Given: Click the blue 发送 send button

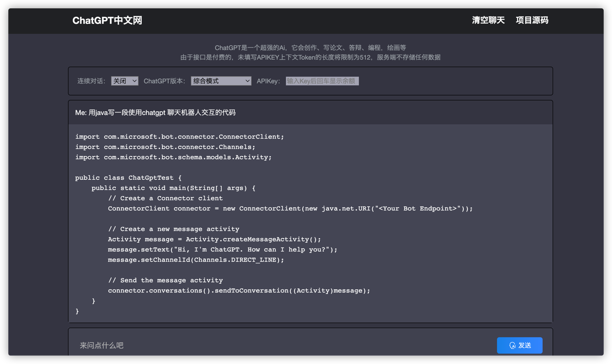Looking at the screenshot, I should coord(519,345).
